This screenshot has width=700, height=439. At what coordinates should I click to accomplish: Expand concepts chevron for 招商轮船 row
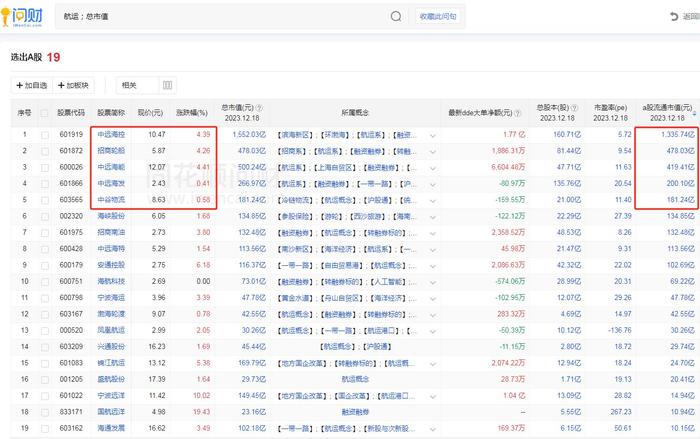pyautogui.click(x=433, y=152)
